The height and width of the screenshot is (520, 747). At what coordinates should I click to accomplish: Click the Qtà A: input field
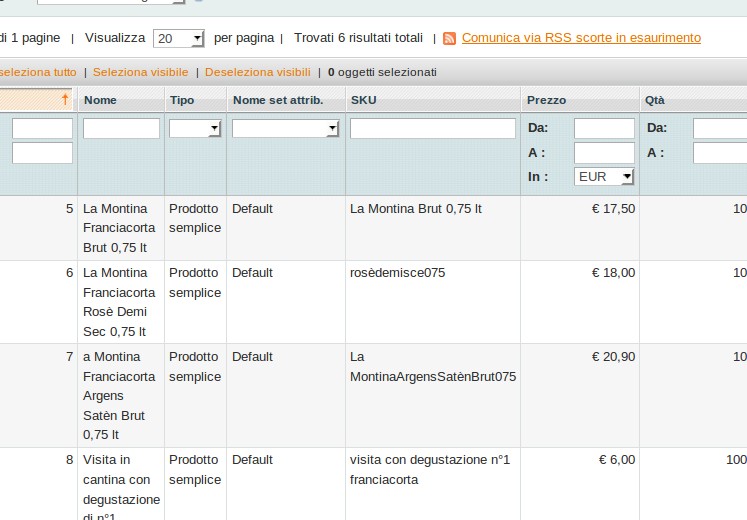(x=720, y=153)
